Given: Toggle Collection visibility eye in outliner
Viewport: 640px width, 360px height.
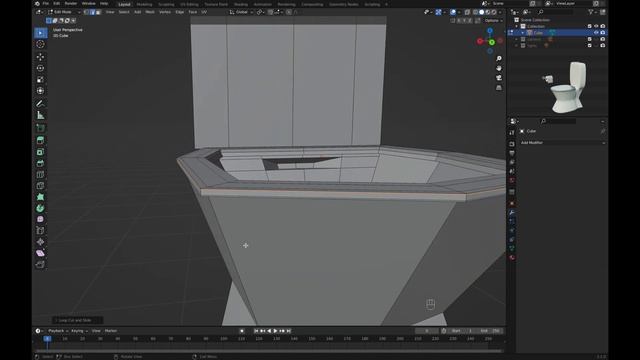Looking at the screenshot, I should pos(596,26).
